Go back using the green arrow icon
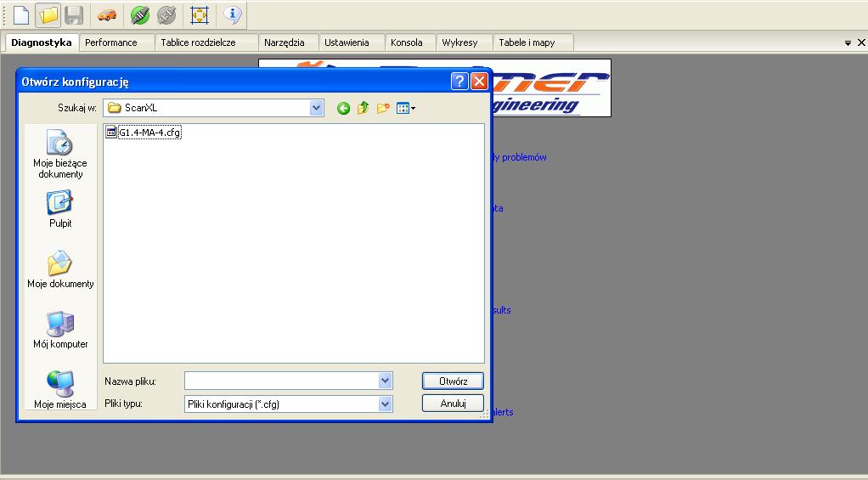The image size is (868, 480). click(x=343, y=109)
